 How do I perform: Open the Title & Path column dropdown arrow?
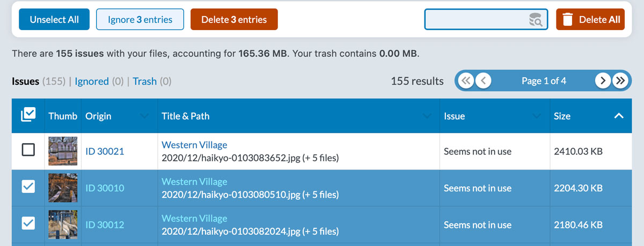point(427,116)
